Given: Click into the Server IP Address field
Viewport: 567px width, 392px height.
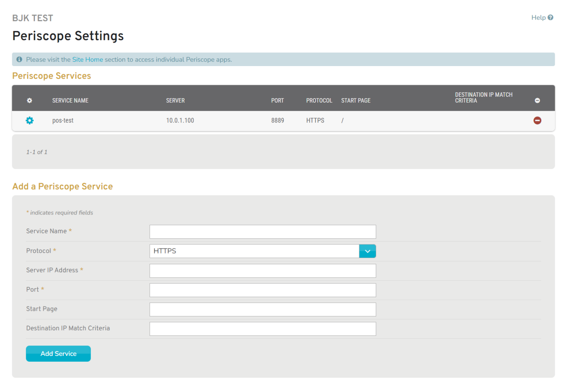Looking at the screenshot, I should click(262, 271).
